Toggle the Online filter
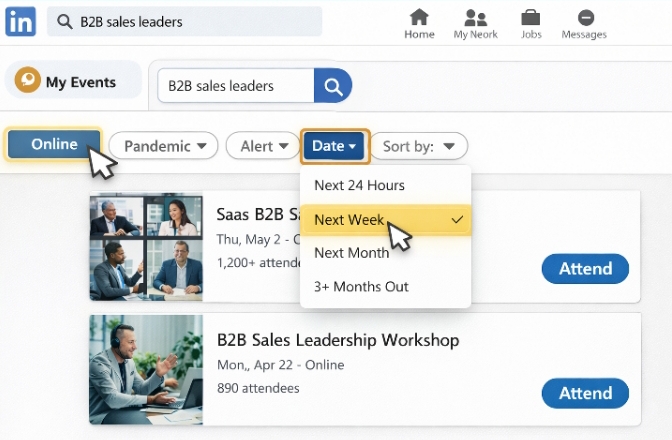Screen dimensions: 672x440 54,144
